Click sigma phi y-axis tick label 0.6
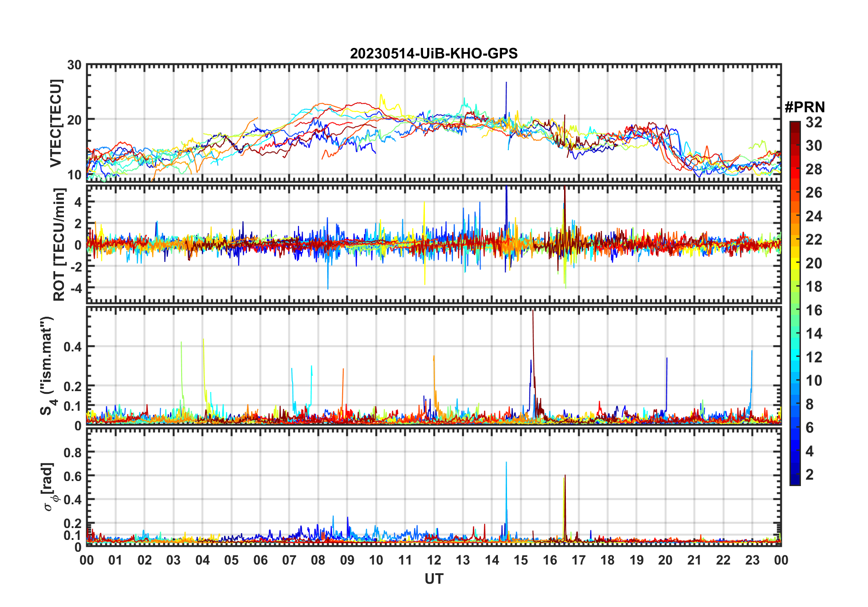Image resolution: width=868 pixels, height=607 pixels. click(x=73, y=476)
